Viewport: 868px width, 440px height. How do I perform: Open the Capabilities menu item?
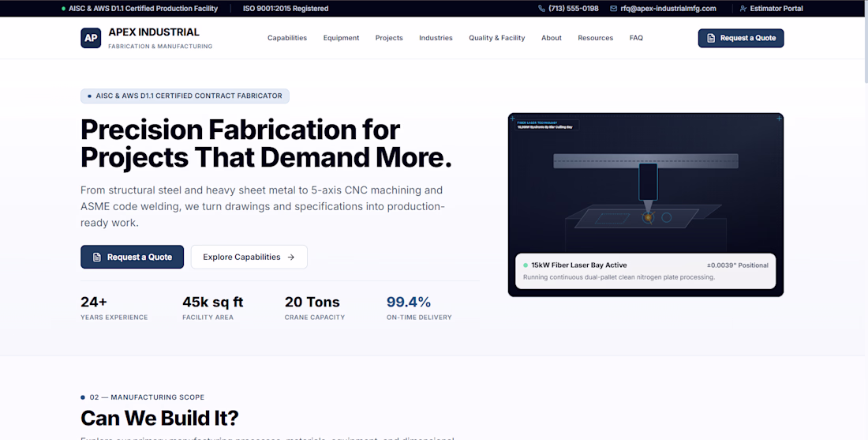click(x=287, y=38)
